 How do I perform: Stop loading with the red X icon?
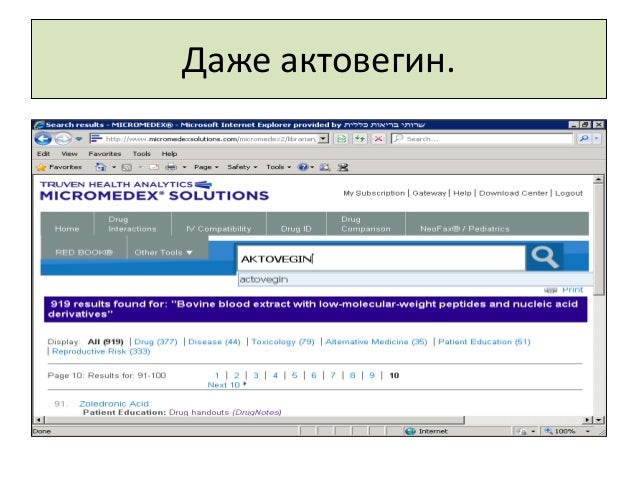(x=378, y=139)
